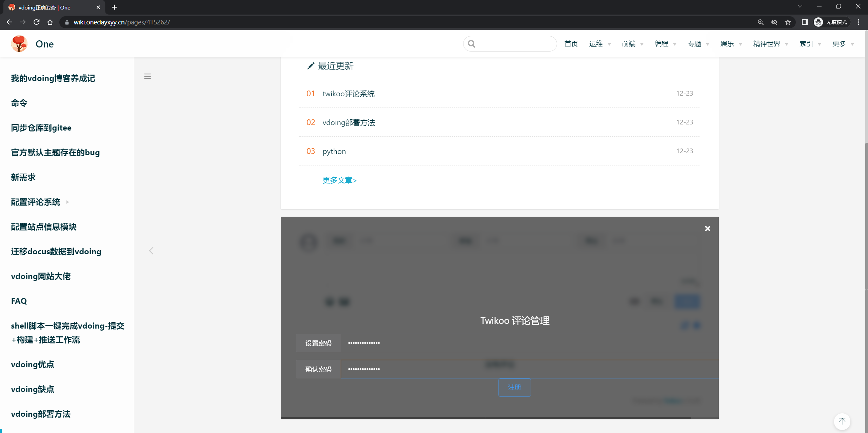868x433 pixels.
Task: Toggle the browser side panel
Action: (x=805, y=22)
